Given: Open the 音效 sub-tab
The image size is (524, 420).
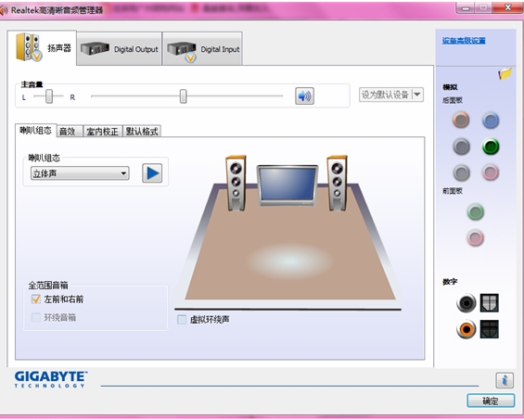Looking at the screenshot, I should coord(70,132).
